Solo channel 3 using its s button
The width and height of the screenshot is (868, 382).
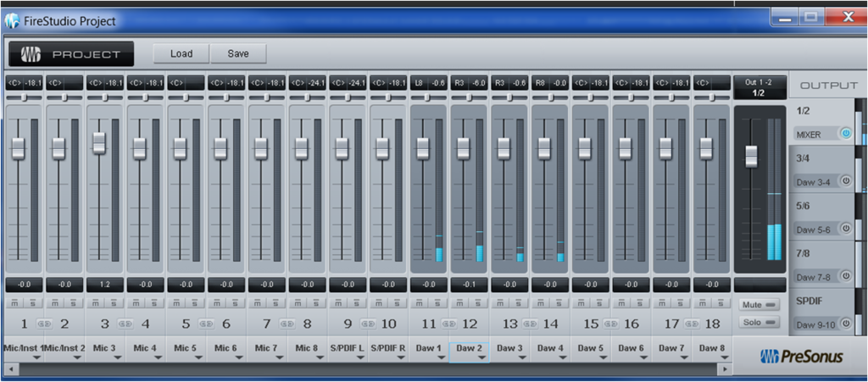114,302
